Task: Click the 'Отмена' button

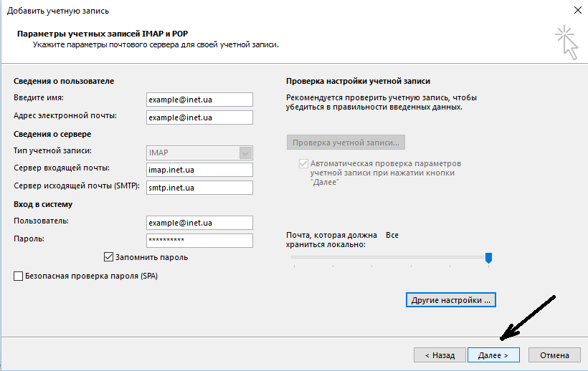Action: click(x=554, y=355)
